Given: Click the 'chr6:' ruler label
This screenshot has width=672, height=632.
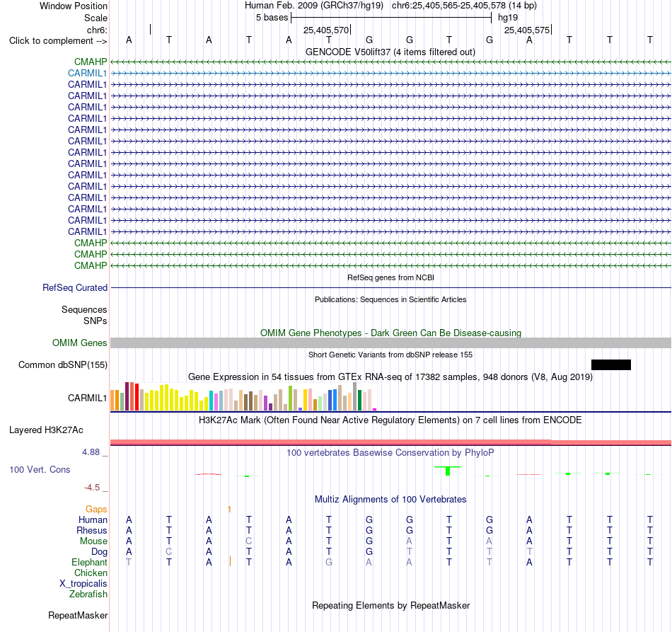Looking at the screenshot, I should coord(97,30).
